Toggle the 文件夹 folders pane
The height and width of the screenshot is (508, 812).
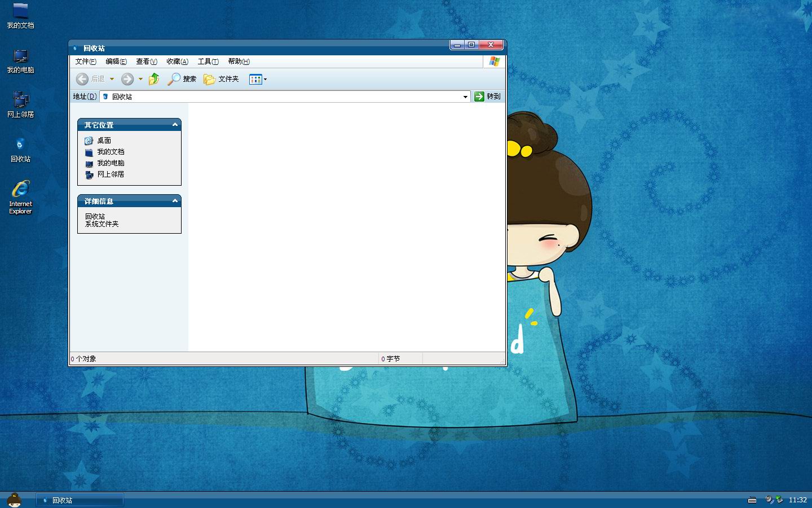coord(221,79)
